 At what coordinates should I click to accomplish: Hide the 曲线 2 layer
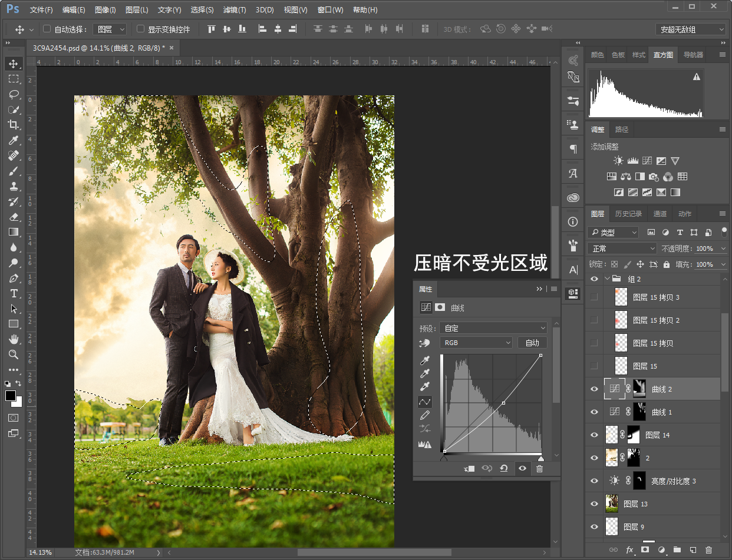point(594,389)
